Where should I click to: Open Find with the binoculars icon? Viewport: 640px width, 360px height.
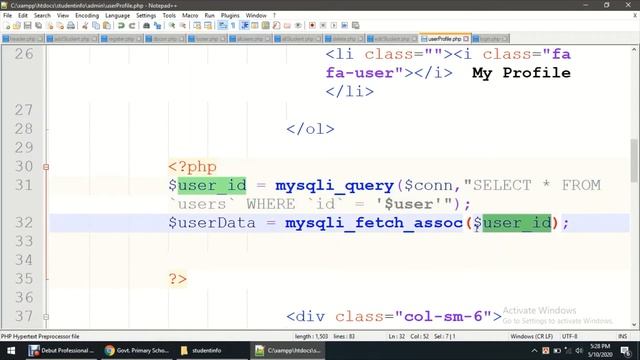(x=146, y=26)
